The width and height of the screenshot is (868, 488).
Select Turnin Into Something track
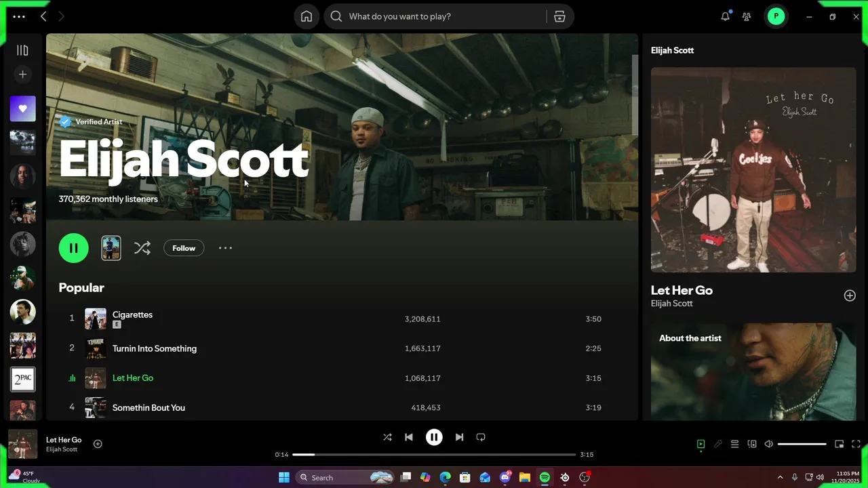[x=155, y=348]
